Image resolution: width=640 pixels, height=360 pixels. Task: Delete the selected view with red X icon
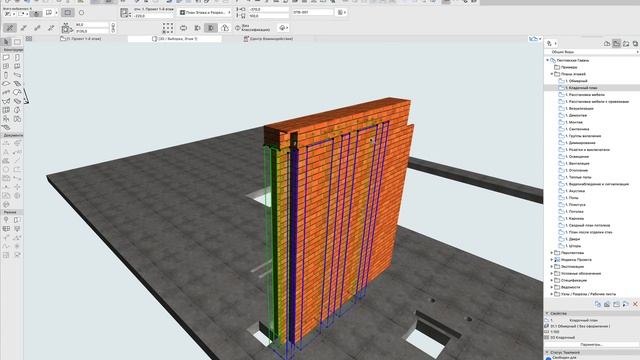click(x=635, y=304)
